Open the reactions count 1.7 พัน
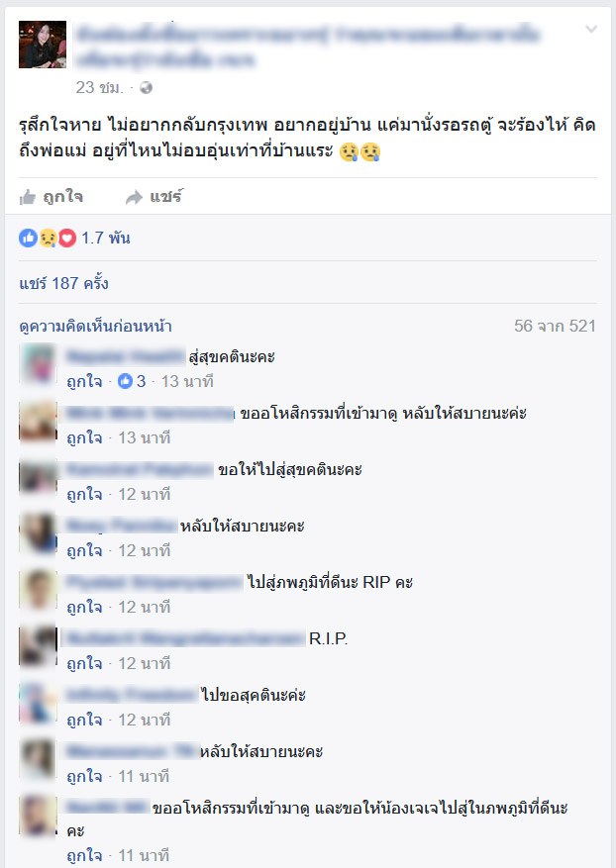 coord(105,239)
